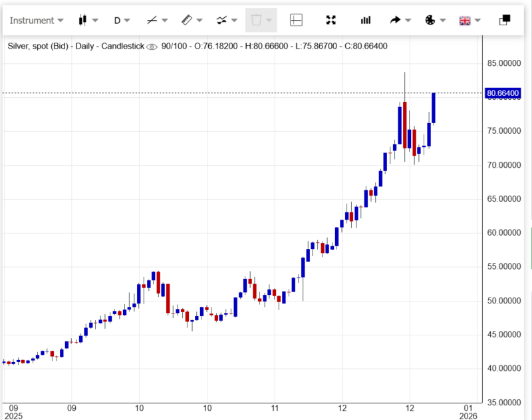Expand the D timeframe dropdown
The width and height of the screenshot is (532, 420).
(122, 20)
